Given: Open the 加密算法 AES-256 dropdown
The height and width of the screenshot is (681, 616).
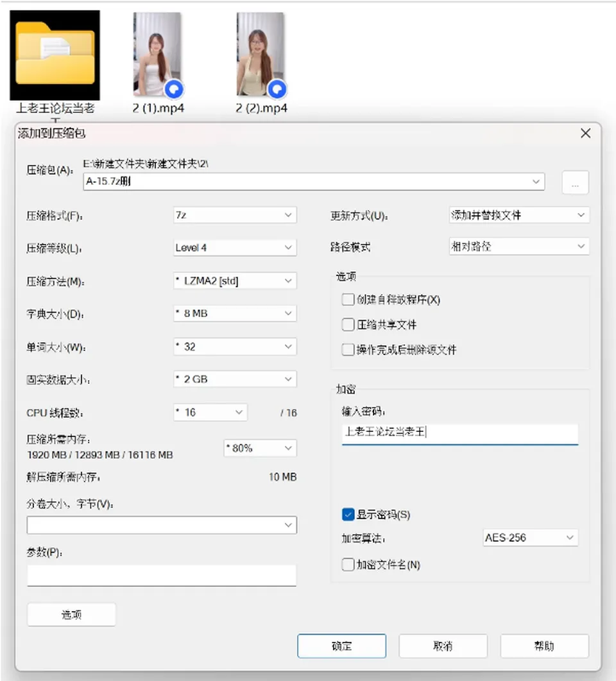Looking at the screenshot, I should coord(530,538).
